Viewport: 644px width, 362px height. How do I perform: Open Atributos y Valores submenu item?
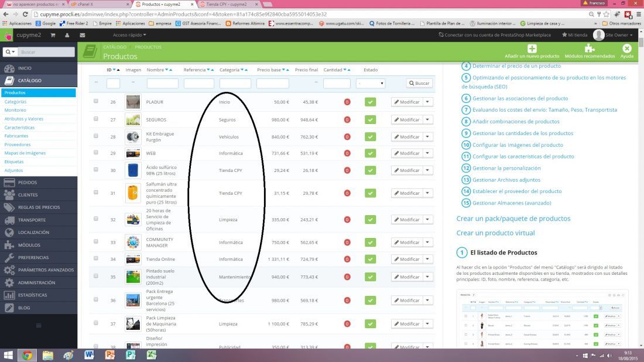[x=24, y=119]
